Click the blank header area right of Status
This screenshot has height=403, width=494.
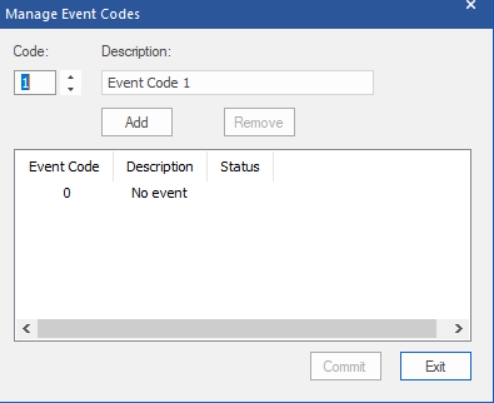(371, 167)
